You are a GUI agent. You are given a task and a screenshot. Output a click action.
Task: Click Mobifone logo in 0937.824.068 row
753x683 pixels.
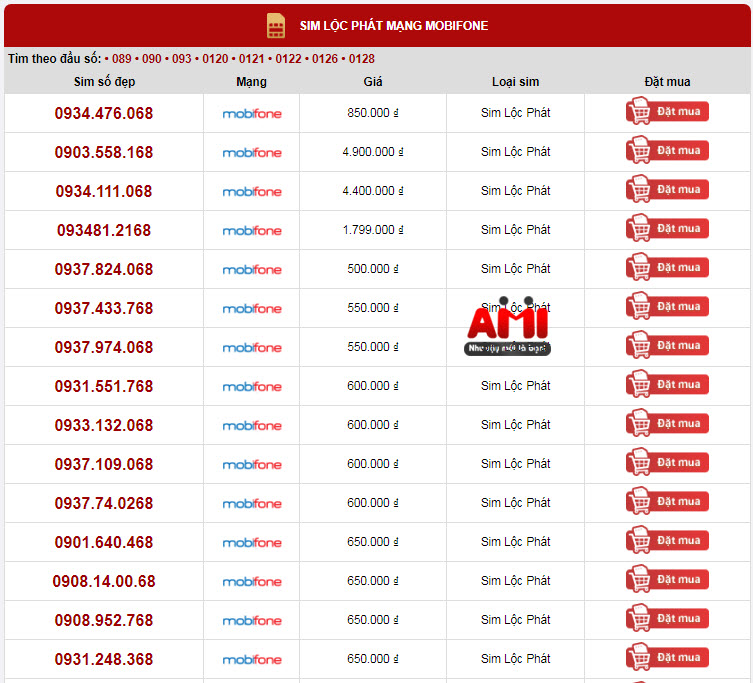(252, 269)
